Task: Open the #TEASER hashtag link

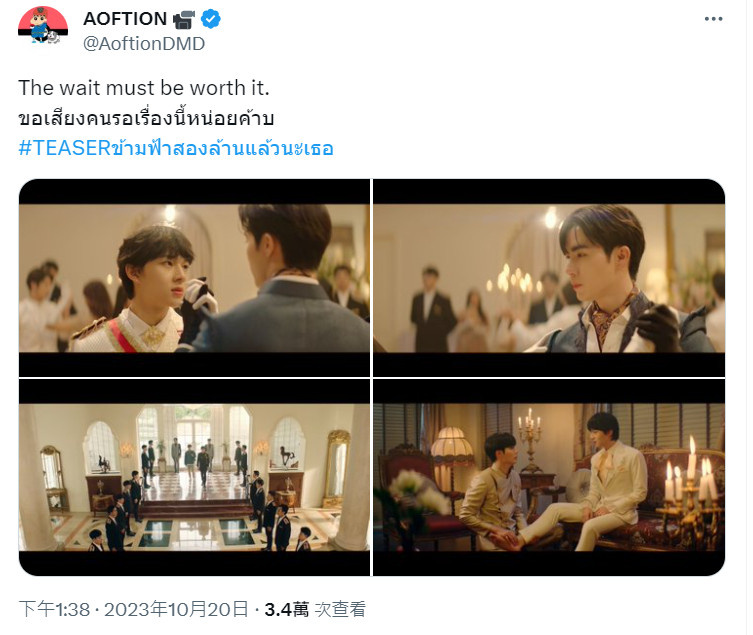Action: point(176,147)
